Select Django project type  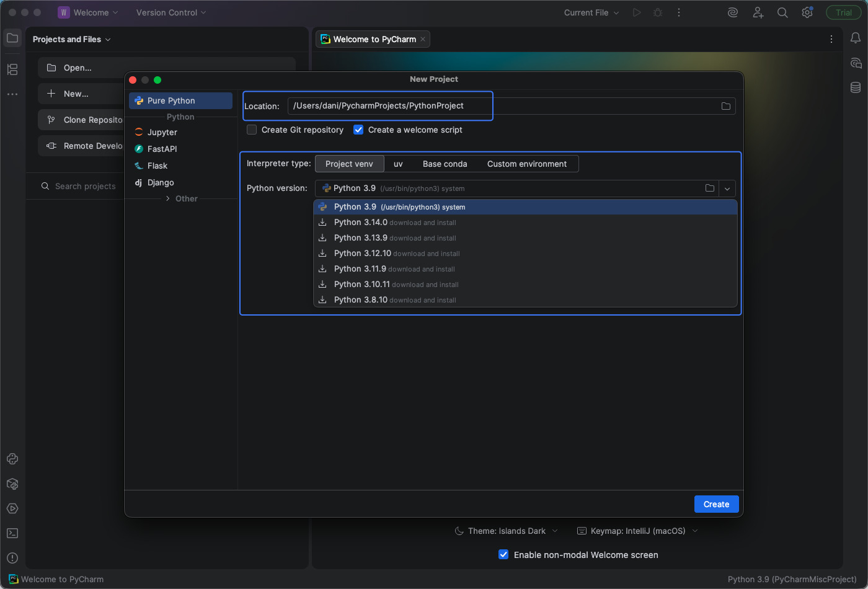point(180,182)
